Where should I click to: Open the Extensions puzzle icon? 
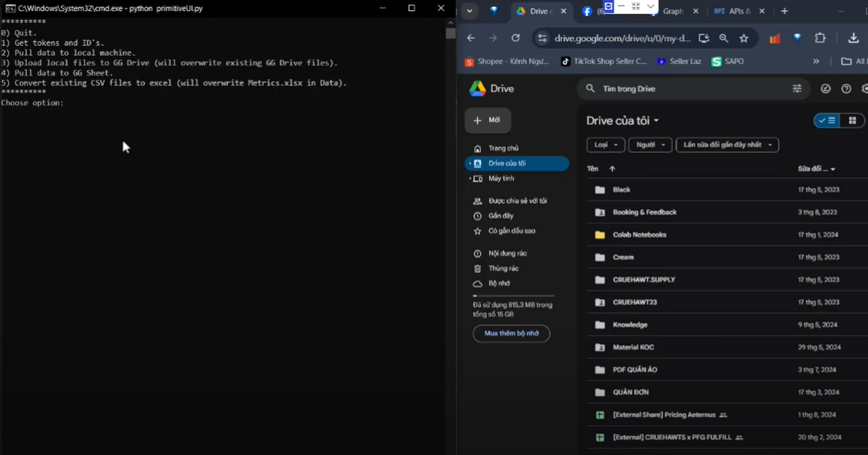[820, 38]
